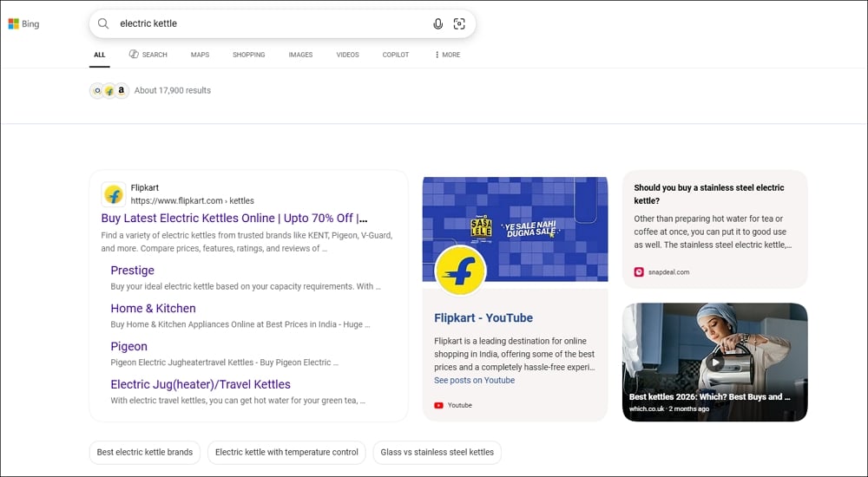Start voice search with microphone icon
Screen dimensions: 868x477
(437, 23)
